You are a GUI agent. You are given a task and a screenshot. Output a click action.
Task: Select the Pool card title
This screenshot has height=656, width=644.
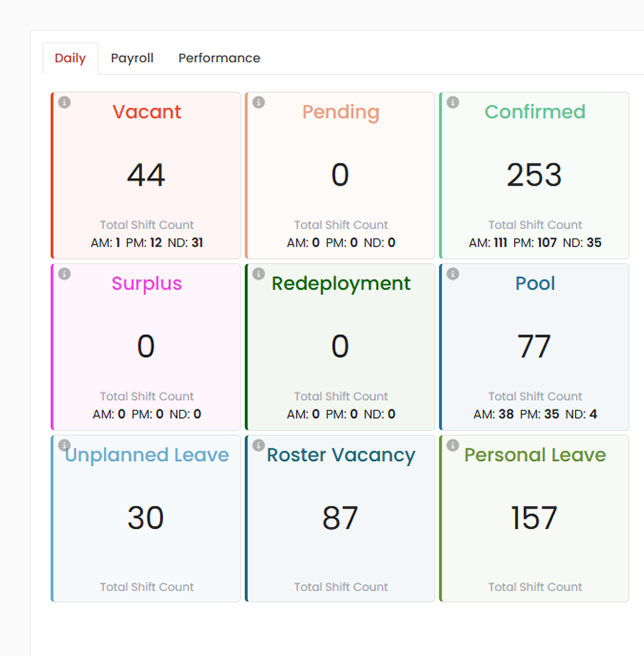click(x=535, y=283)
